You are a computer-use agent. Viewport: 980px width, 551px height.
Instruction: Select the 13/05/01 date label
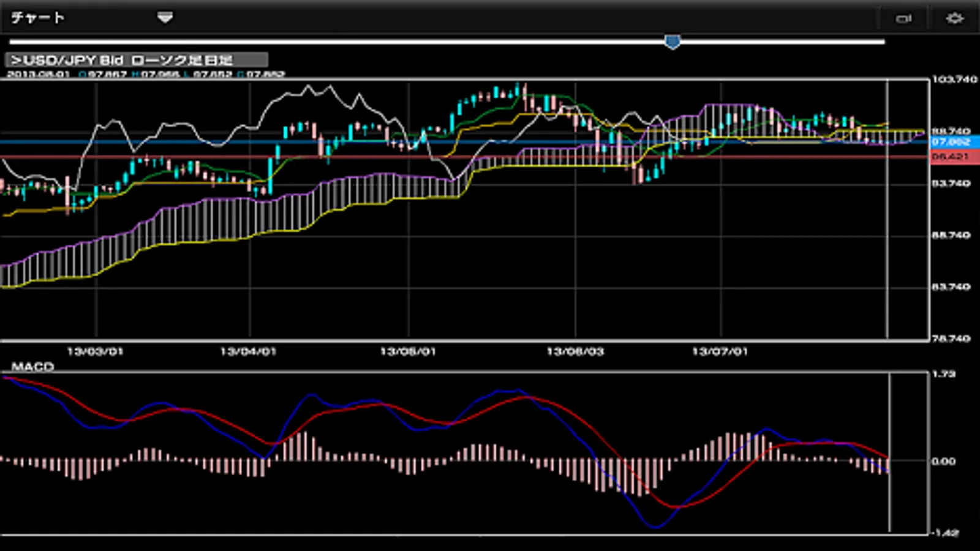(x=408, y=351)
